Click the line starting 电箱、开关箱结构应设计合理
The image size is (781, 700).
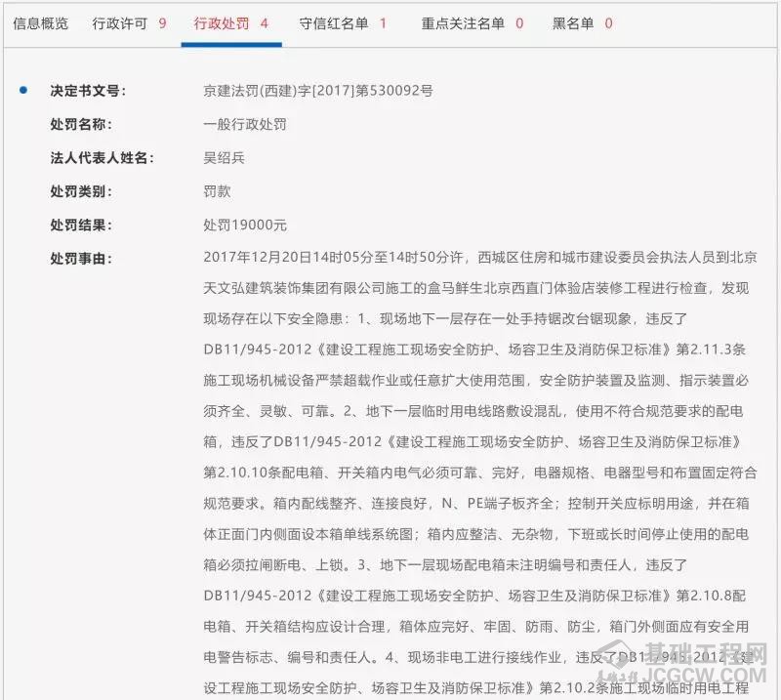coord(475,626)
